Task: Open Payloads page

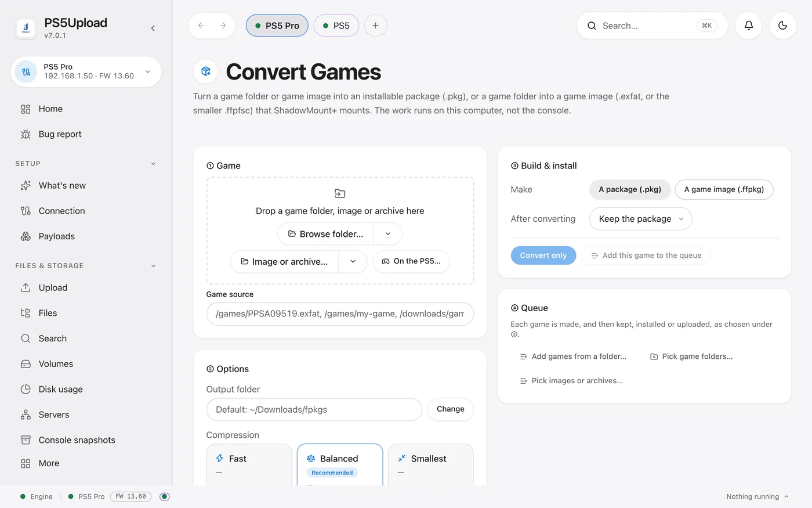Action: point(86,236)
